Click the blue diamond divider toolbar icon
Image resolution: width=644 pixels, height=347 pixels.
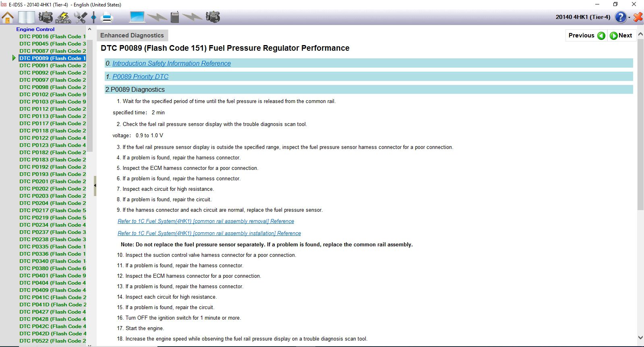94,17
